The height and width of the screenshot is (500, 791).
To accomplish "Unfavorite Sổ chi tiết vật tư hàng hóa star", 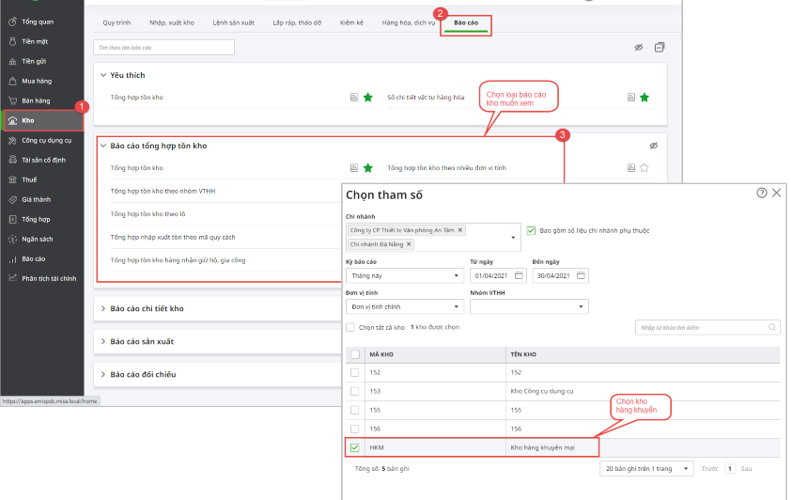I will pyautogui.click(x=645, y=97).
